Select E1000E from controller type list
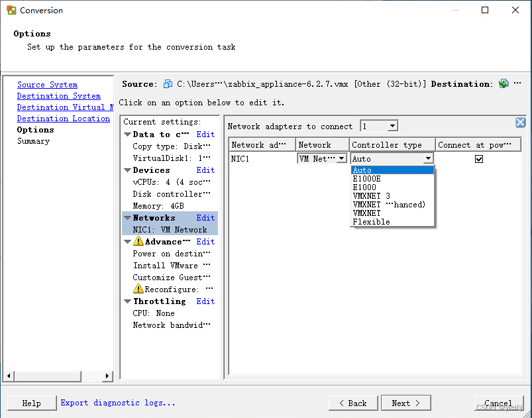The height and width of the screenshot is (418, 532). pyautogui.click(x=367, y=179)
